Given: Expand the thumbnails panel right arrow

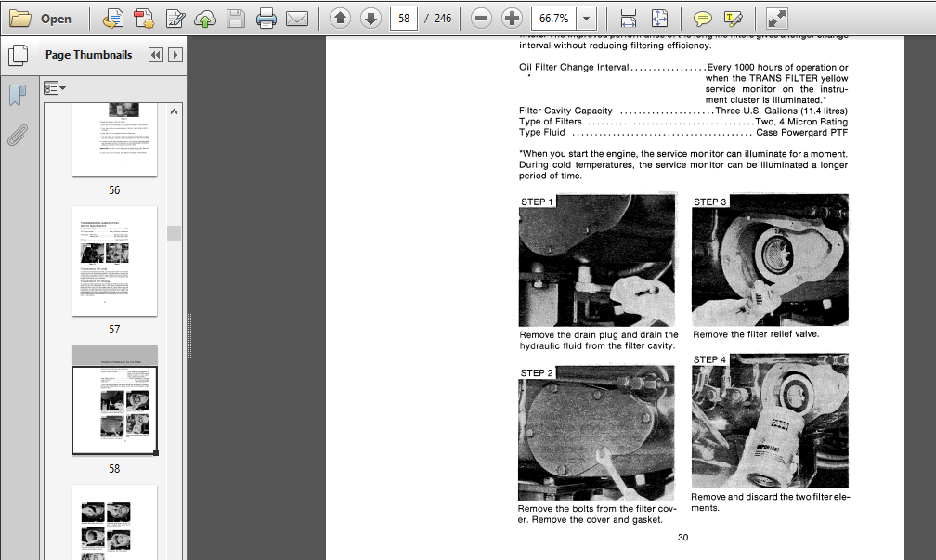Looking at the screenshot, I should [x=175, y=55].
